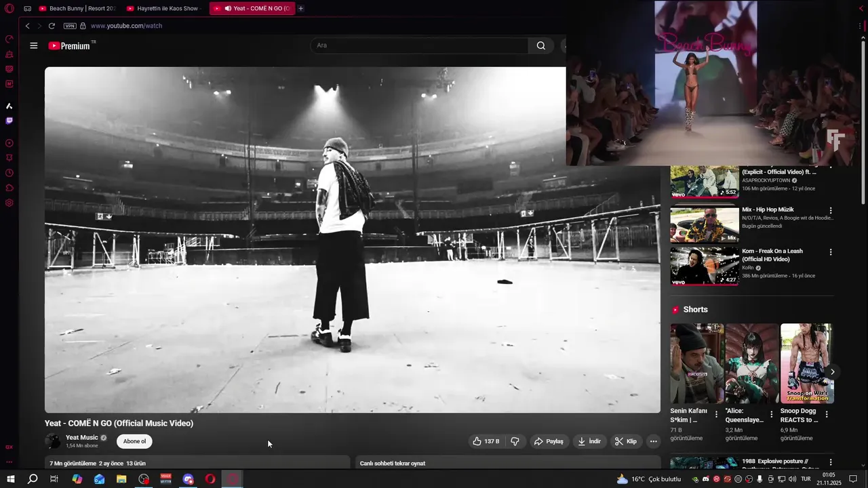Open File Explorer from taskbar
868x488 pixels.
121,479
